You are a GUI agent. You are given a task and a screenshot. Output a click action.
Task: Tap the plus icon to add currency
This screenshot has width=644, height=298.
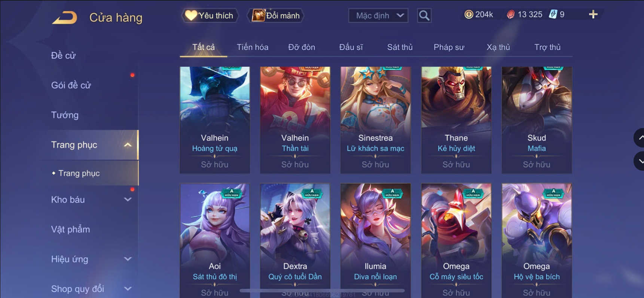pos(593,15)
